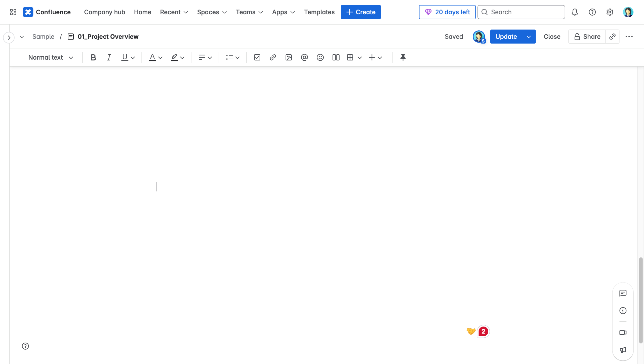Open the insert elements plus menu
The image size is (644, 364).
[375, 58]
